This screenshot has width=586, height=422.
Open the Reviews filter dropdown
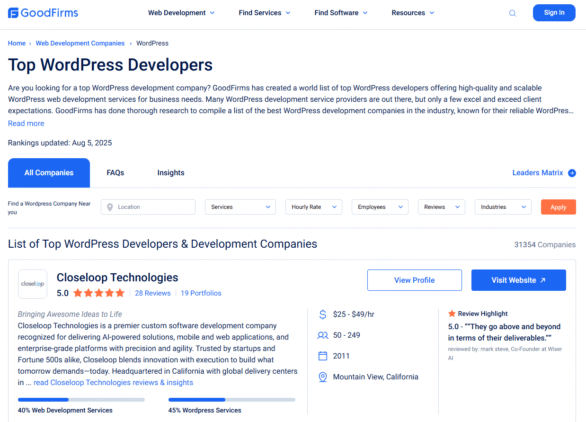tap(441, 207)
